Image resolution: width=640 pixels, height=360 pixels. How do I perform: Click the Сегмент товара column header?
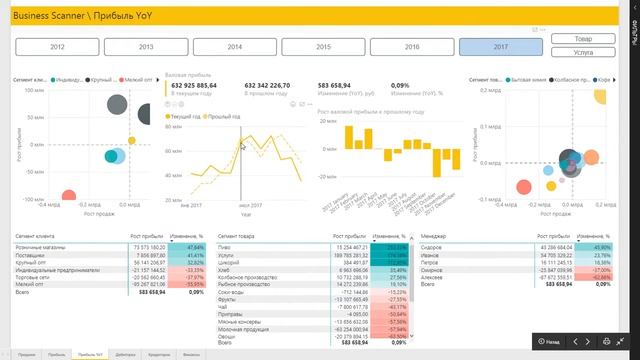(236, 236)
